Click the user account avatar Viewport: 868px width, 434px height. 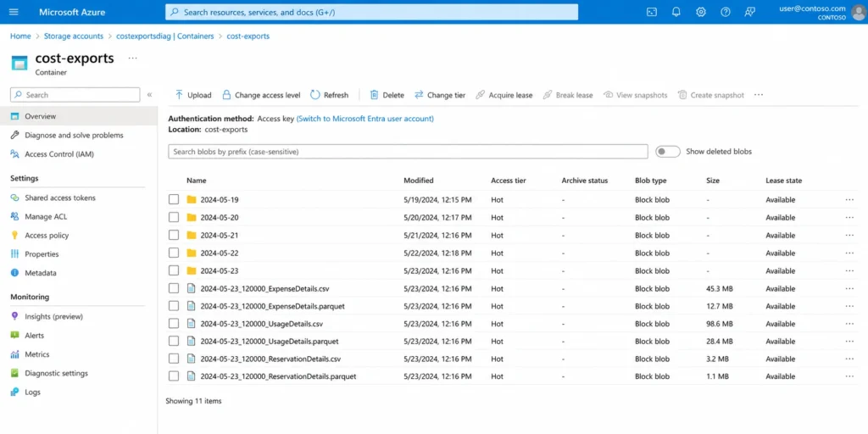pyautogui.click(x=858, y=12)
